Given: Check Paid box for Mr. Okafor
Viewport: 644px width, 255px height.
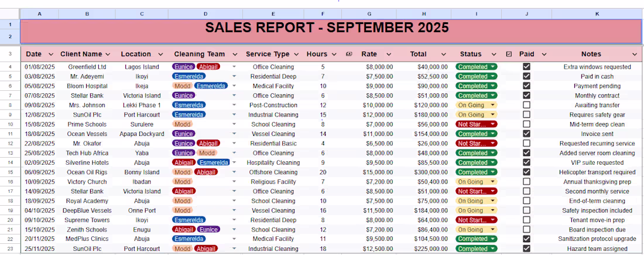Looking at the screenshot, I should (526, 143).
